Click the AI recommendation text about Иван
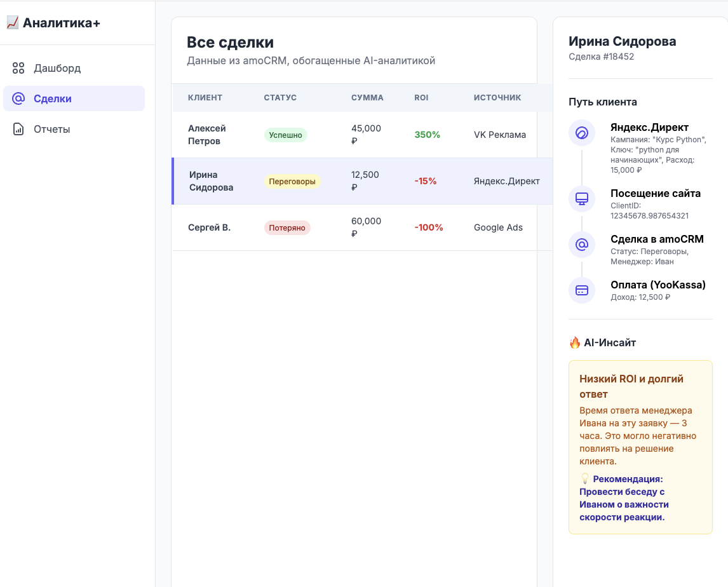This screenshot has width=728, height=587. (x=624, y=498)
